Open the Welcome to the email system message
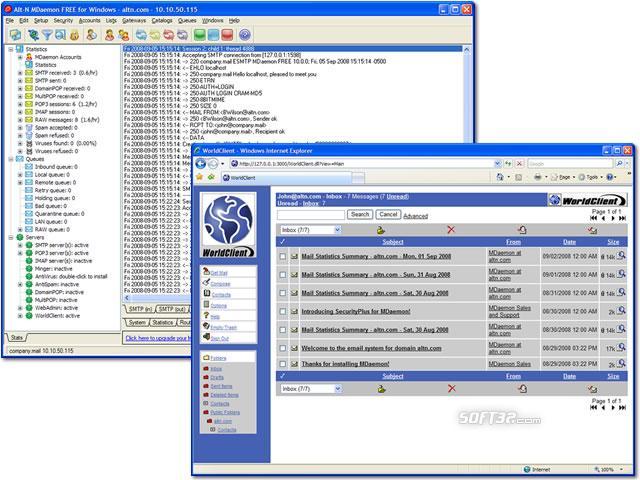 click(371, 348)
